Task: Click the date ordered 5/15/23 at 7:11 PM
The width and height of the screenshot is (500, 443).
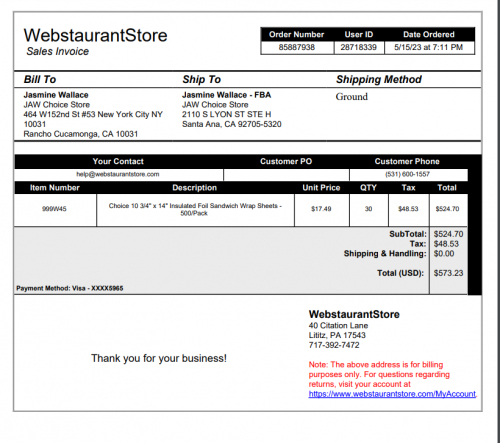Action: [428, 47]
